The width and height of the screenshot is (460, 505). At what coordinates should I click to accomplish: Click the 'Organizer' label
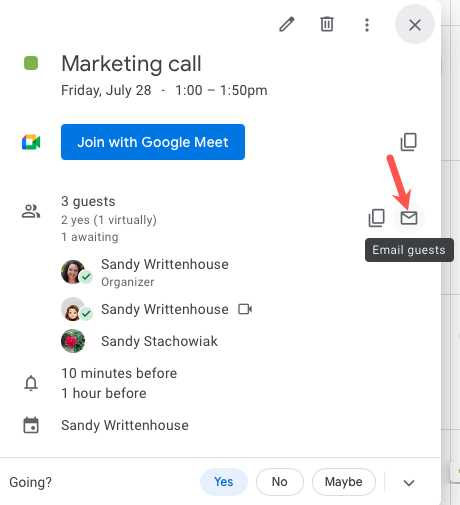pos(128,282)
